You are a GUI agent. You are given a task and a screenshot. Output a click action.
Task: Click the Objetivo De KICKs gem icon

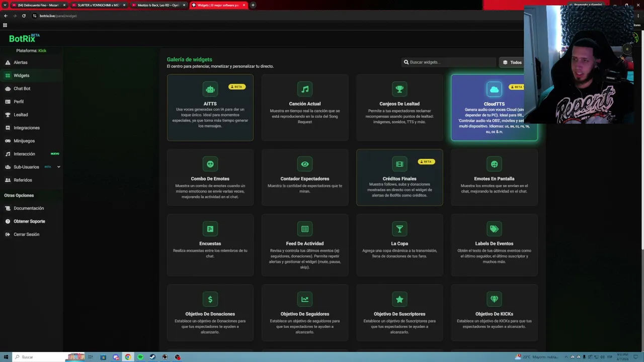[x=494, y=299]
